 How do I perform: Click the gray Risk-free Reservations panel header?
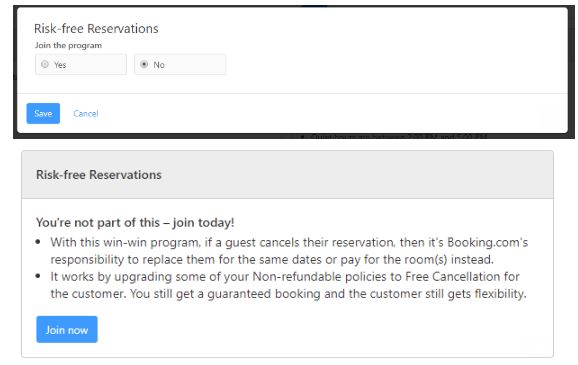pyautogui.click(x=287, y=175)
